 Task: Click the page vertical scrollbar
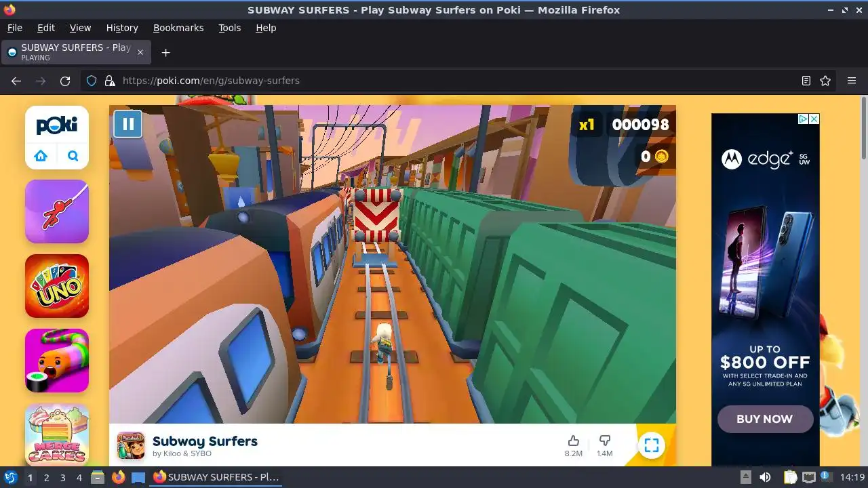tap(864, 129)
